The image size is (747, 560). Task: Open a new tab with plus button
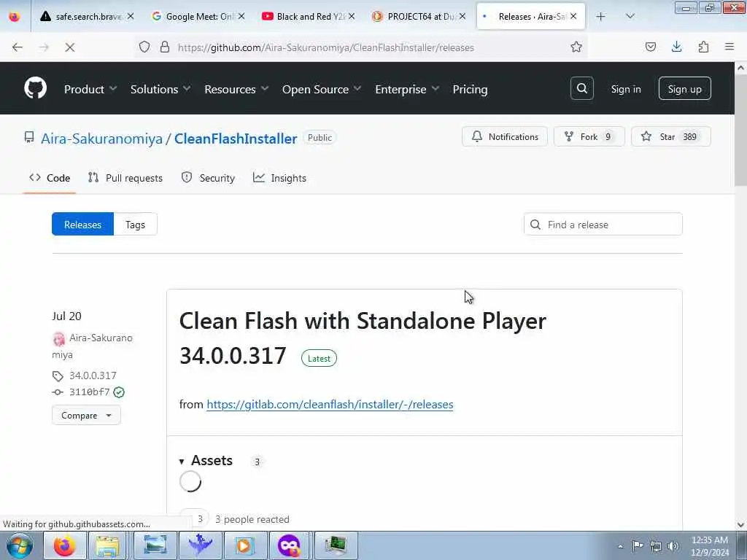tap(601, 17)
